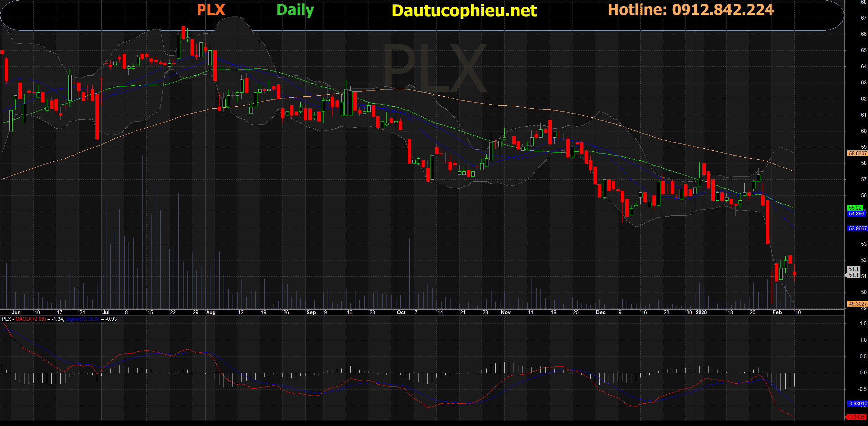Click the gray 51.1 last price marker
The height and width of the screenshot is (426, 868).
854,272
